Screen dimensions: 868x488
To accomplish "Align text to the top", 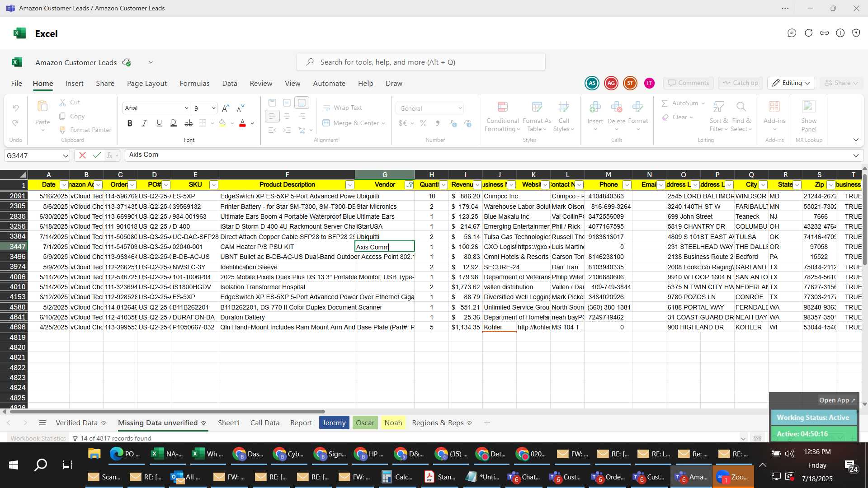I will (272, 103).
